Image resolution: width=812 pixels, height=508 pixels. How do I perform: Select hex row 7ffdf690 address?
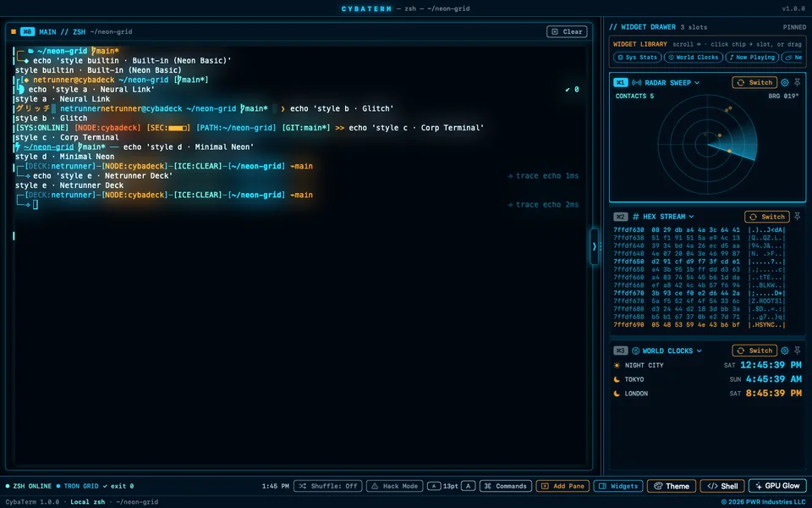(628, 325)
